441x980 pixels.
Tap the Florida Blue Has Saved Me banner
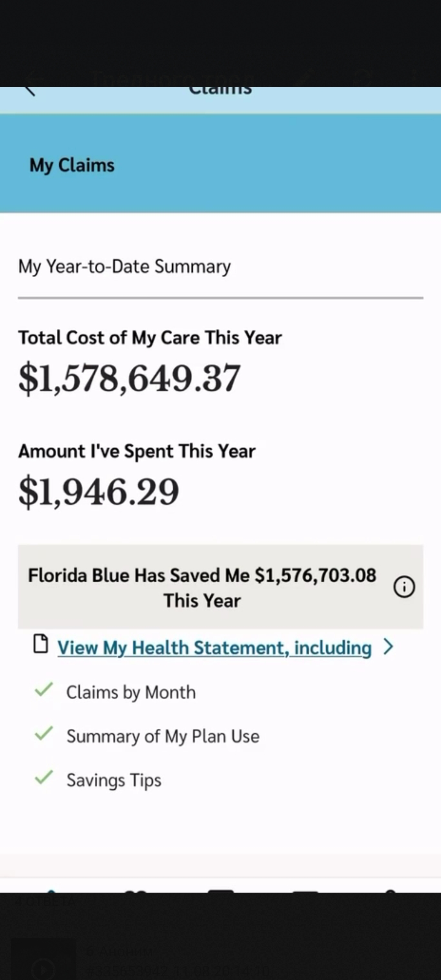(220, 587)
